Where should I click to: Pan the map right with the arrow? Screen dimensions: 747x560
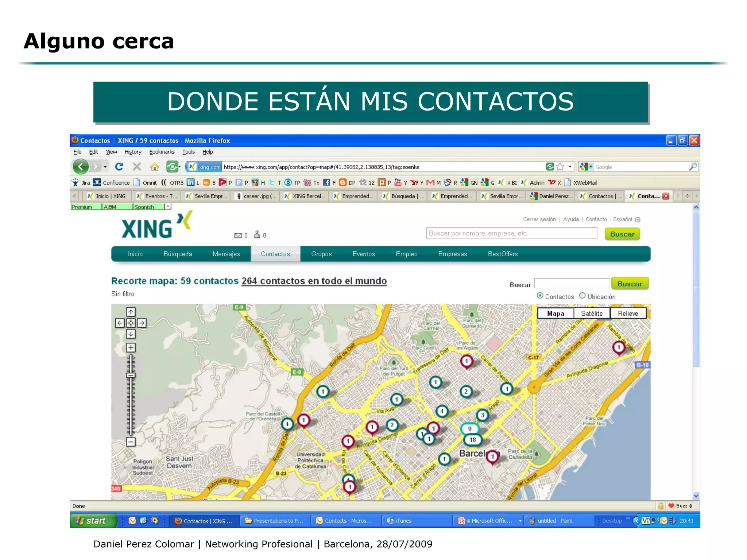tap(142, 323)
